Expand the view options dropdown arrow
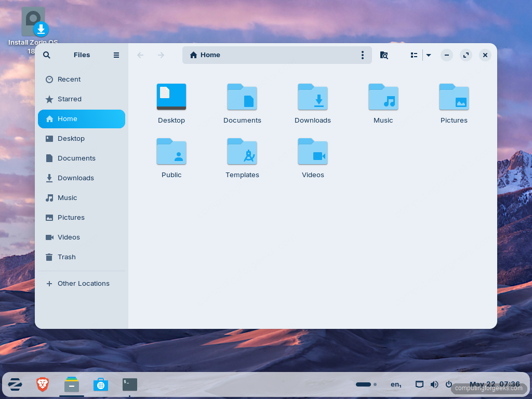Screen dimensions: 532x399 (x=429, y=55)
